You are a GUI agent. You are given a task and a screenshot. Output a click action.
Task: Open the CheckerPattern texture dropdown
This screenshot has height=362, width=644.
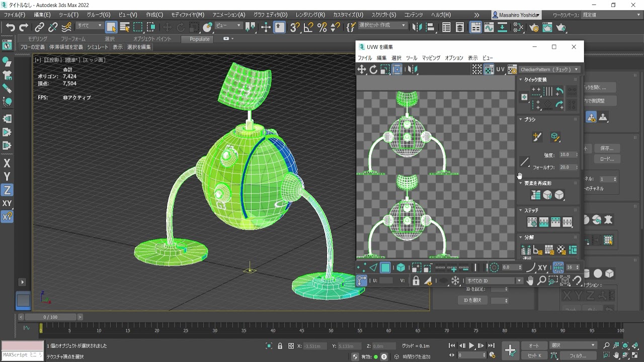pos(550,69)
